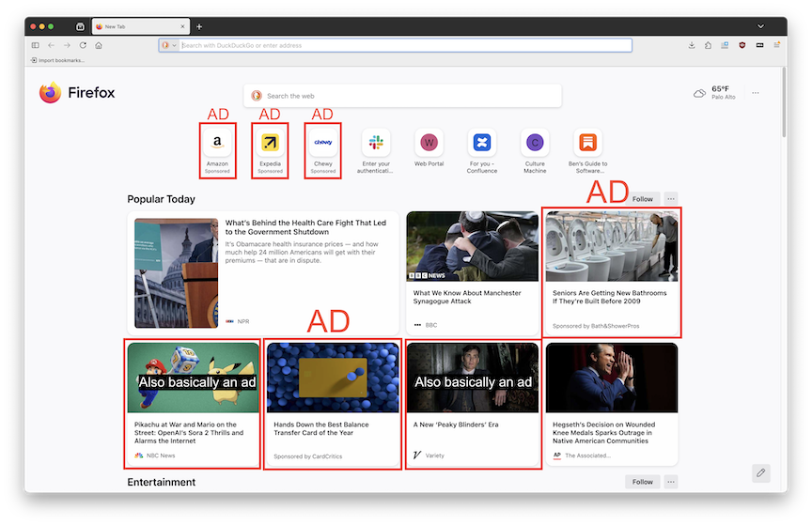Viewport: 812px width, 525px height.
Task: Go forward with the right arrow
Action: [x=67, y=45]
